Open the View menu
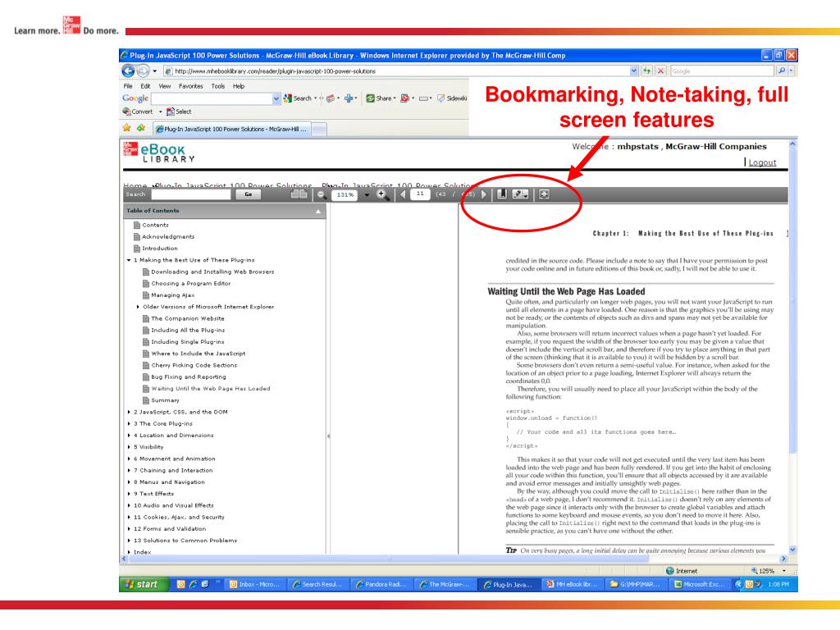840x630 pixels. coord(164,86)
